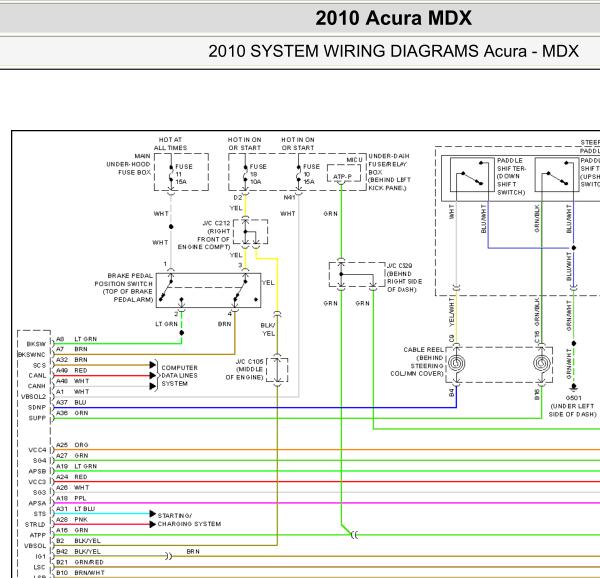Click the 'A25 ORG' pin row

[72, 445]
